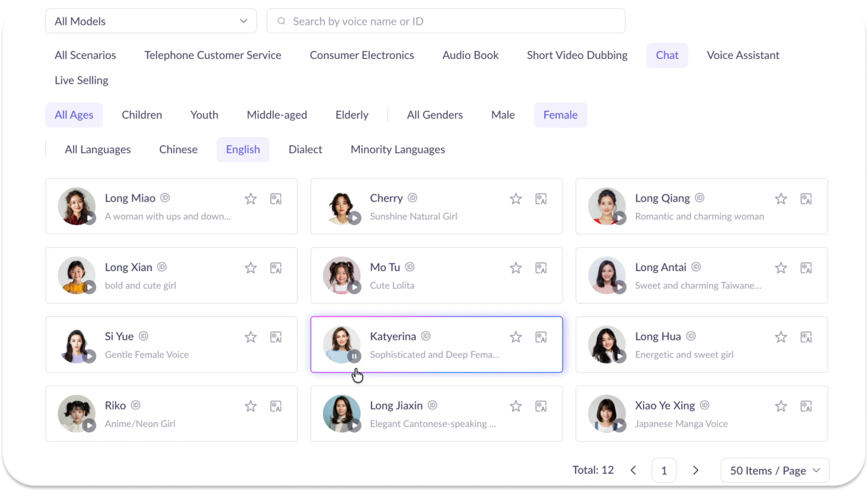This screenshot has width=868, height=491.
Task: Click AI icon on Long Antai card
Action: (806, 268)
